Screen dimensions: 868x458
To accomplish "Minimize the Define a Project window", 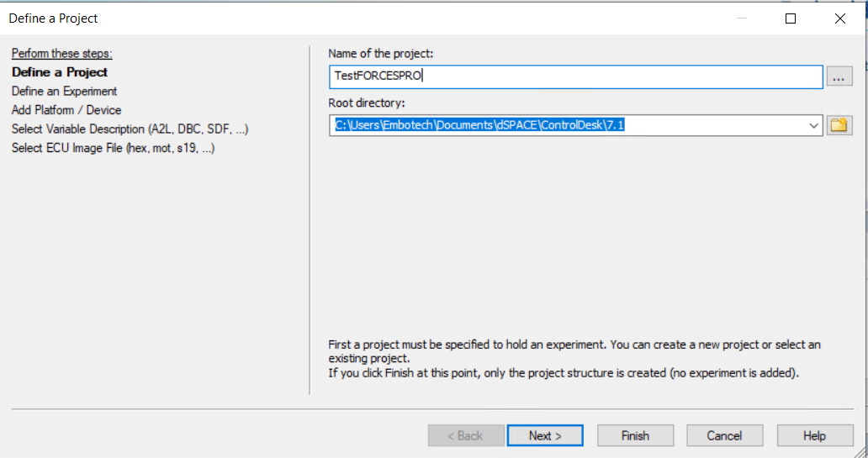I will 741,18.
